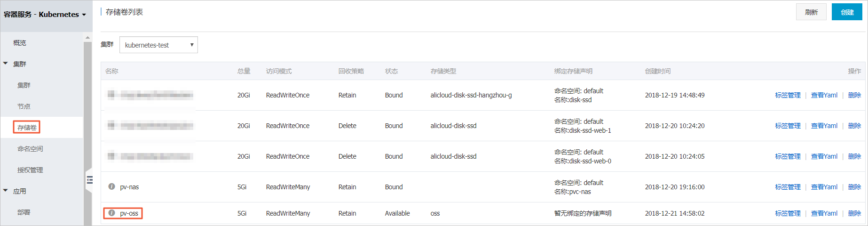The image size is (868, 226).
Task: Click the 总量 column header
Action: pos(244,71)
